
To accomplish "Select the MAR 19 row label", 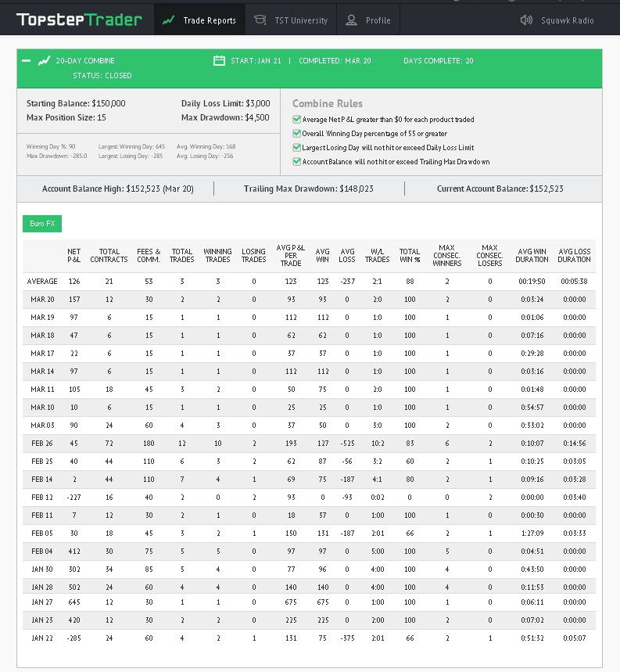I will click(x=42, y=318).
